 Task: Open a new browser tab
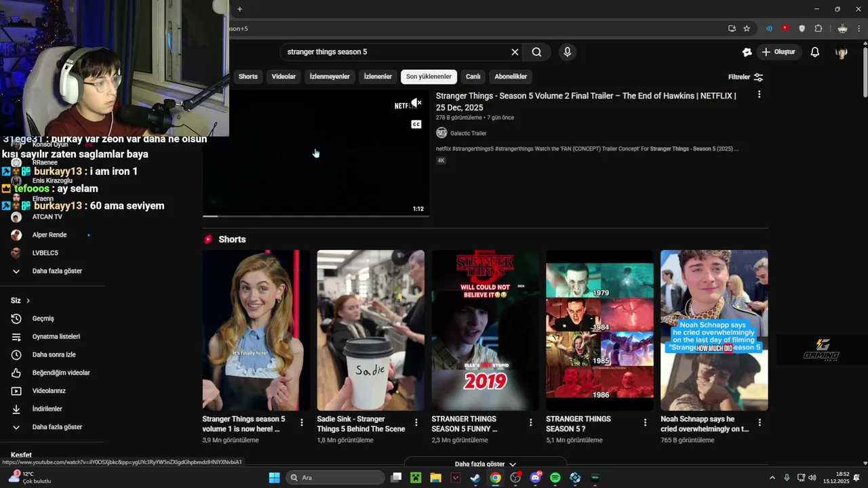239,9
